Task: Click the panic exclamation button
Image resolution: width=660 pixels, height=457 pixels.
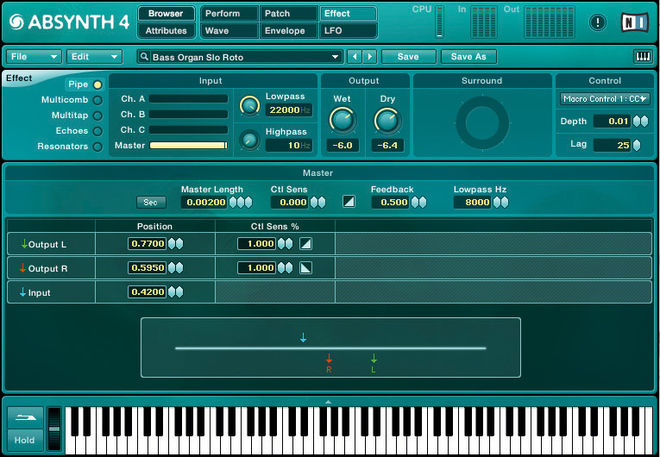Action: 597,22
